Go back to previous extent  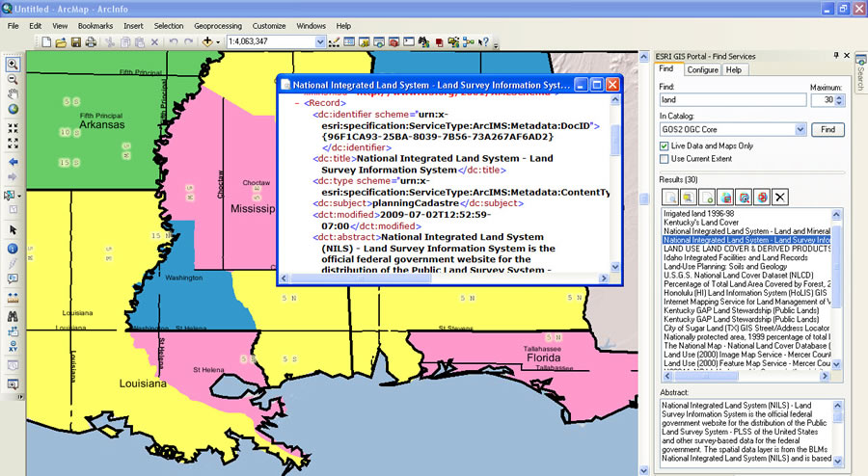tap(13, 162)
